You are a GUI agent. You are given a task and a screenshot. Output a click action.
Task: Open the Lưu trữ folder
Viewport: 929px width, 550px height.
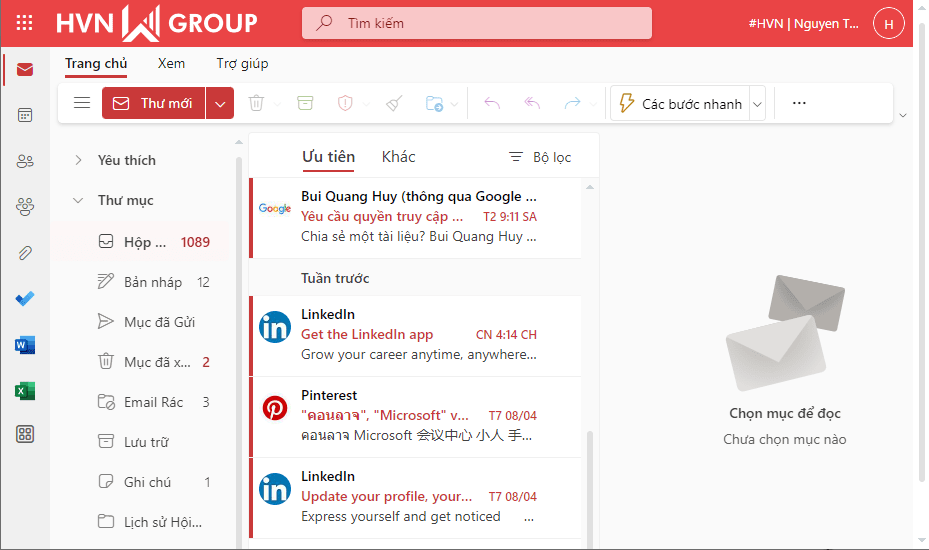140,442
